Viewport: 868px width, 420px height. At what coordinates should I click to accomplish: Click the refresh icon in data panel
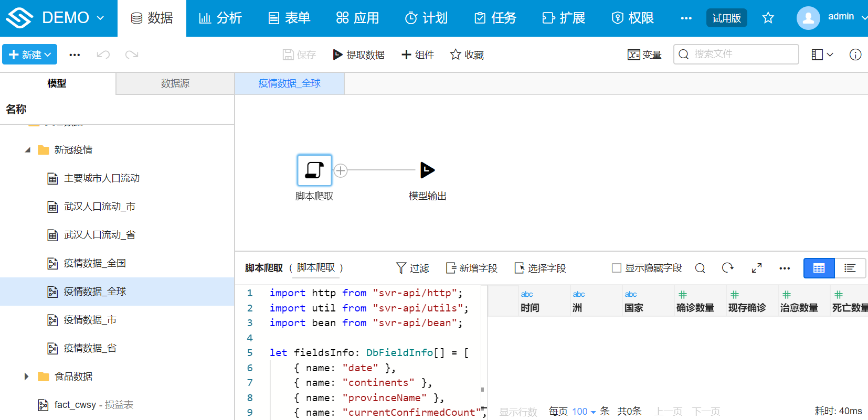(727, 268)
